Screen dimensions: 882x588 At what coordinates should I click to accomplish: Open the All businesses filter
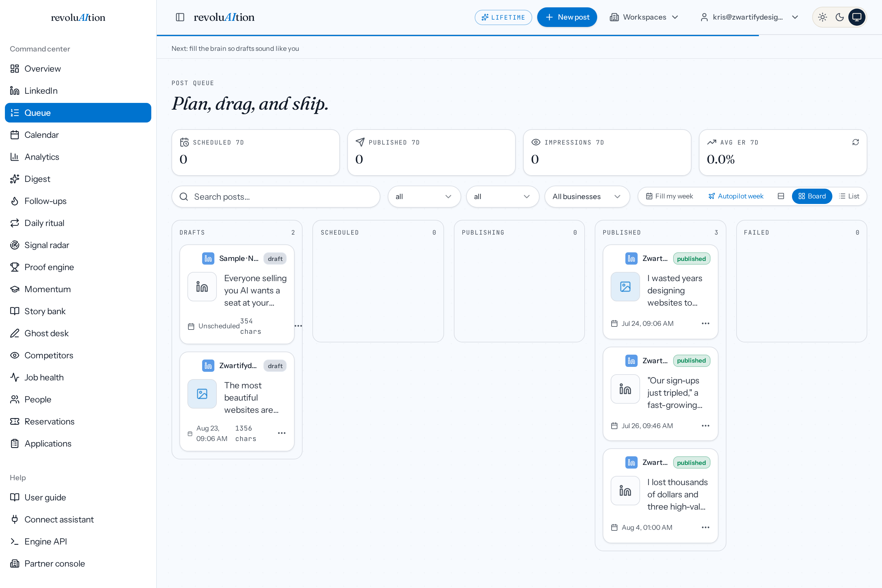pyautogui.click(x=587, y=197)
